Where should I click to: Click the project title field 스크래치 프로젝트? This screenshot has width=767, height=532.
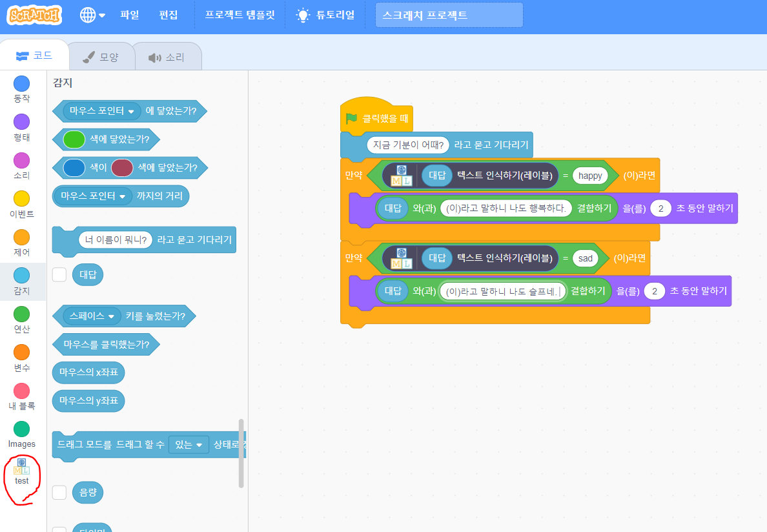(x=449, y=15)
